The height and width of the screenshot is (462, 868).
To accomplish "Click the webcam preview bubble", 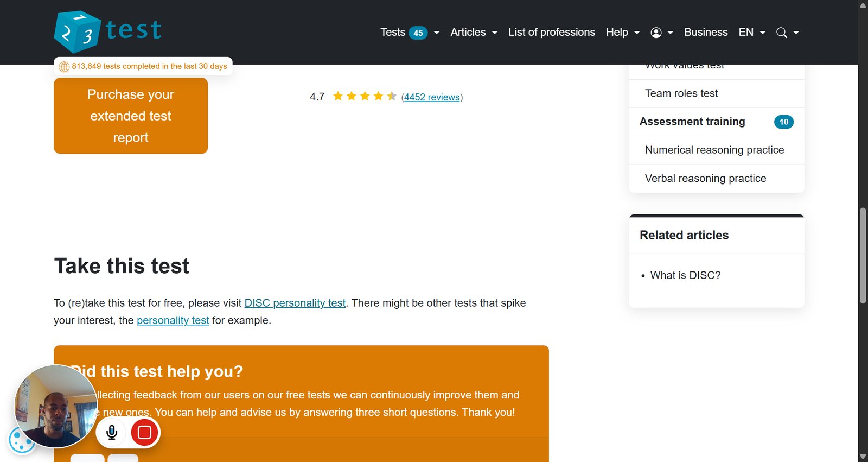I will pos(55,406).
